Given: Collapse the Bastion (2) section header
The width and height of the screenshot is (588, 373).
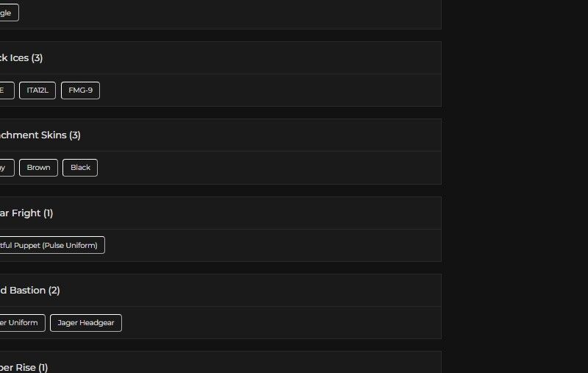Looking at the screenshot, I should tap(220, 291).
